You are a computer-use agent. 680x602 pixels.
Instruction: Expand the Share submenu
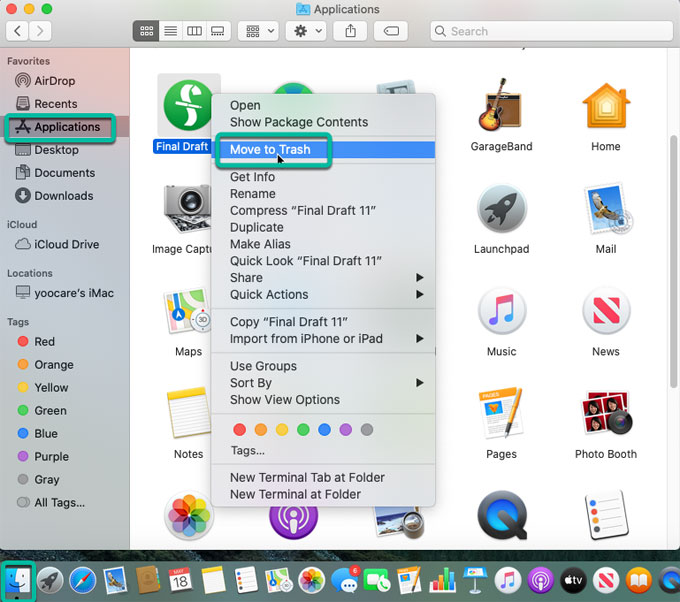pos(323,278)
